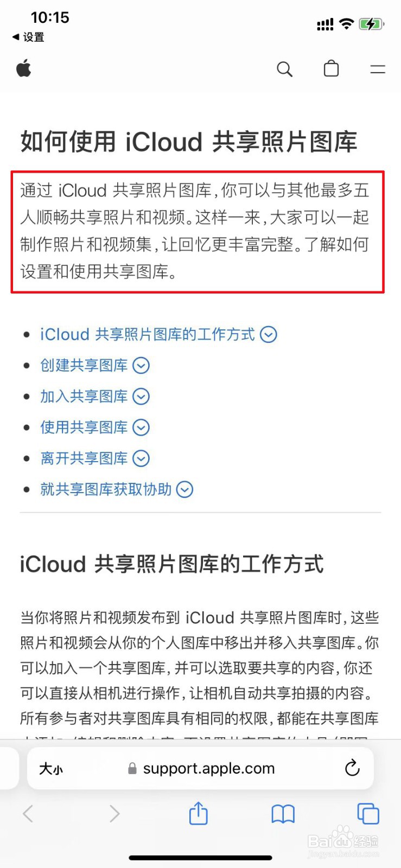Tap the back navigation arrow in Safari

click(28, 814)
